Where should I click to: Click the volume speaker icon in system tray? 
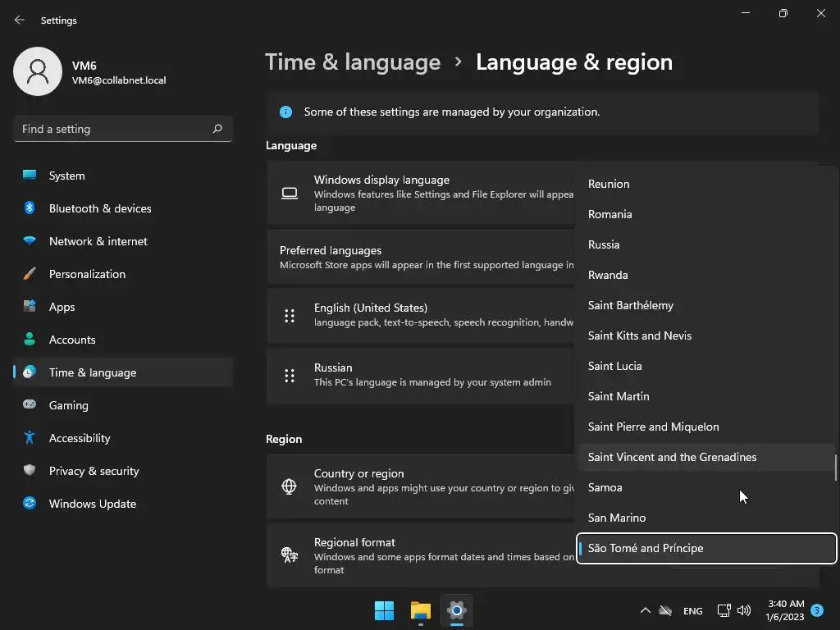click(743, 610)
